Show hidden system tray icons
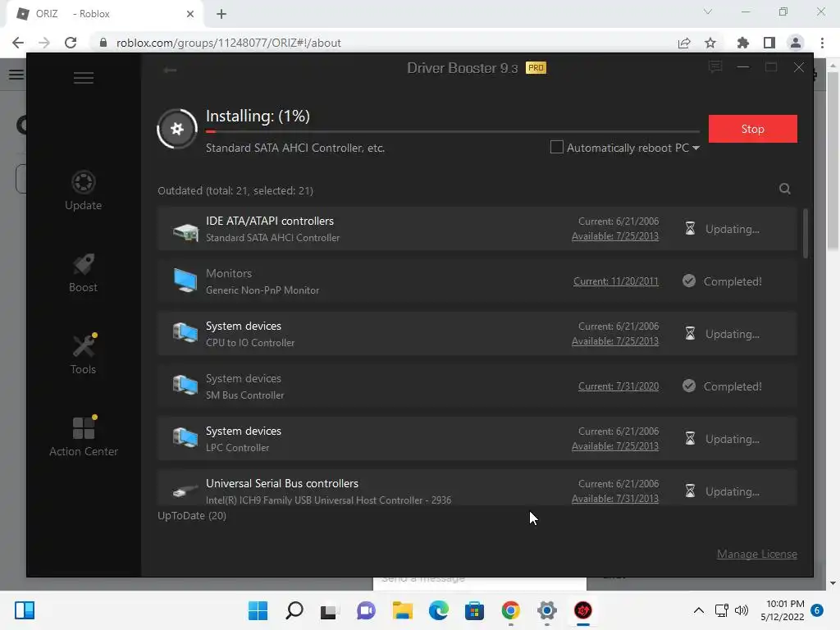Image resolution: width=840 pixels, height=630 pixels. (699, 610)
